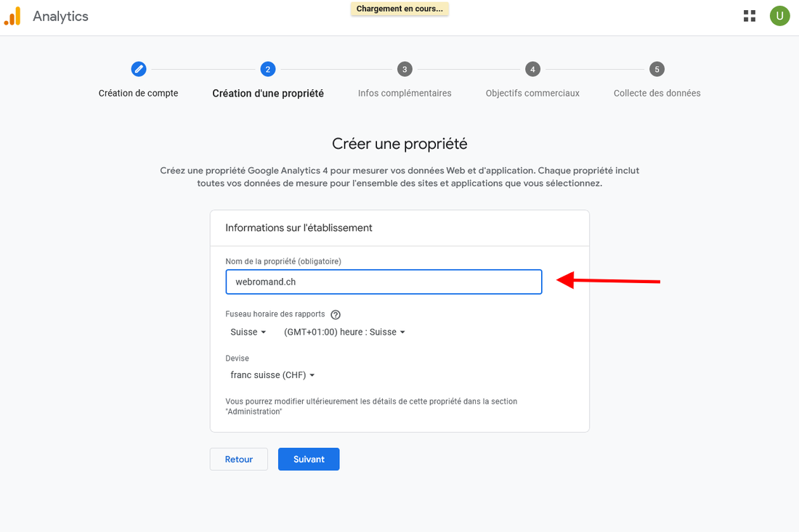The image size is (799, 532).
Task: Click the pencil icon for step one
Action: [x=138, y=70]
